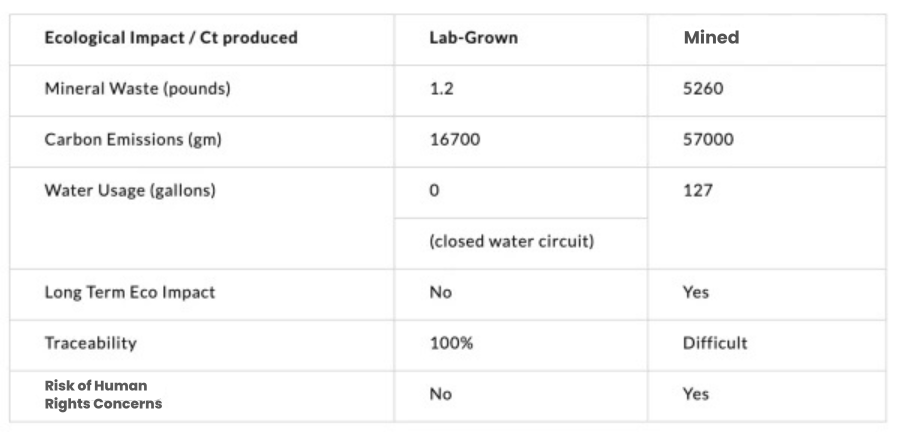900x432 pixels.
Task: Select the Carbon Emissions (gm) label
Action: [x=133, y=140]
